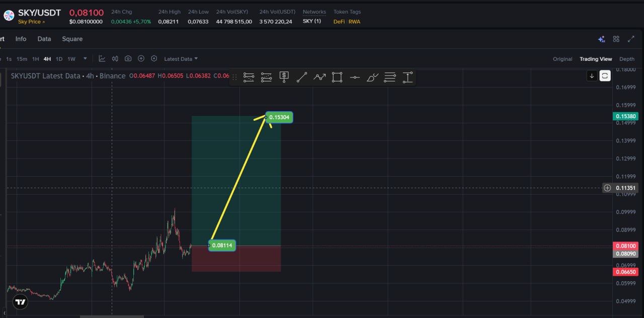Switch to the Data tab
Image resolution: width=644 pixels, height=318 pixels.
pyautogui.click(x=44, y=39)
